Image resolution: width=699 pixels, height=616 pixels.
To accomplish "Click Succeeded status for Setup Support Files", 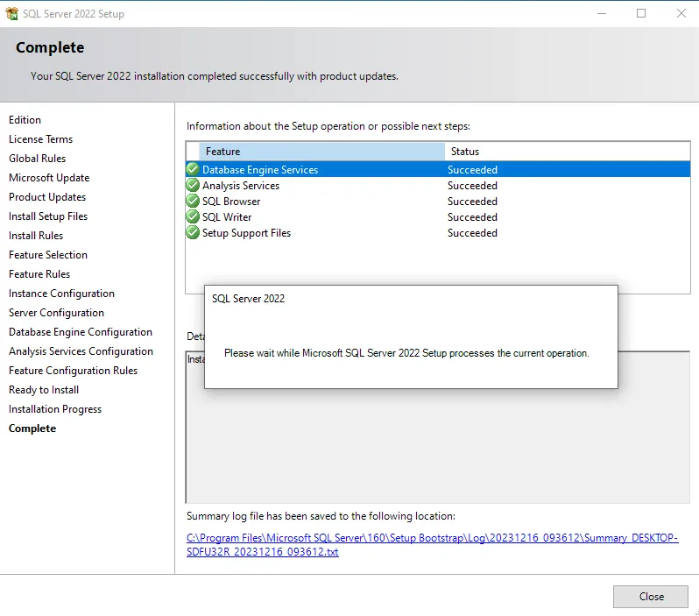I will pos(472,233).
